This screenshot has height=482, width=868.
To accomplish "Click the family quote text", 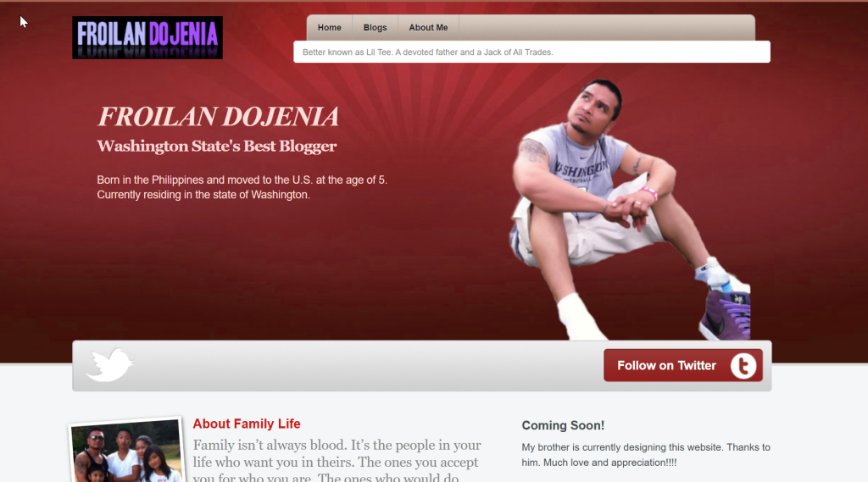I will (337, 460).
